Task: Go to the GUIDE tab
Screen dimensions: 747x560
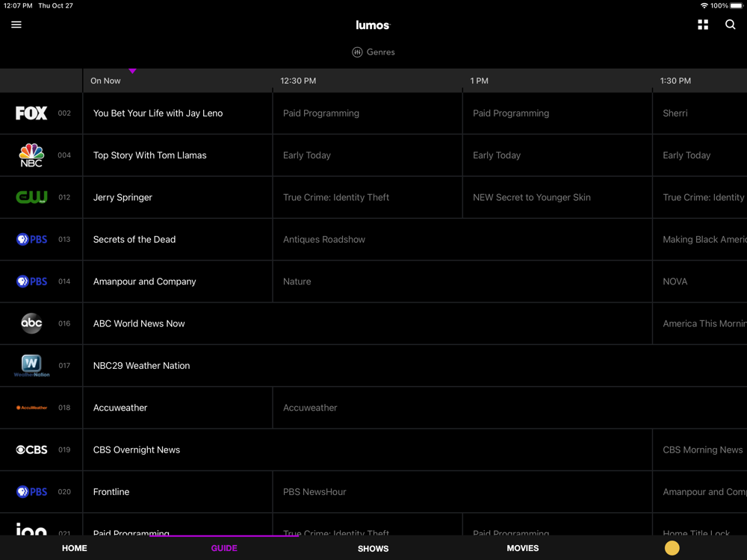Action: click(224, 548)
